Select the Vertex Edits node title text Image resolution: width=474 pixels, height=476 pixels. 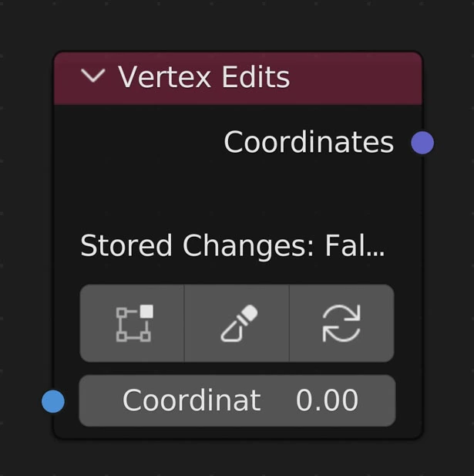pos(203,77)
